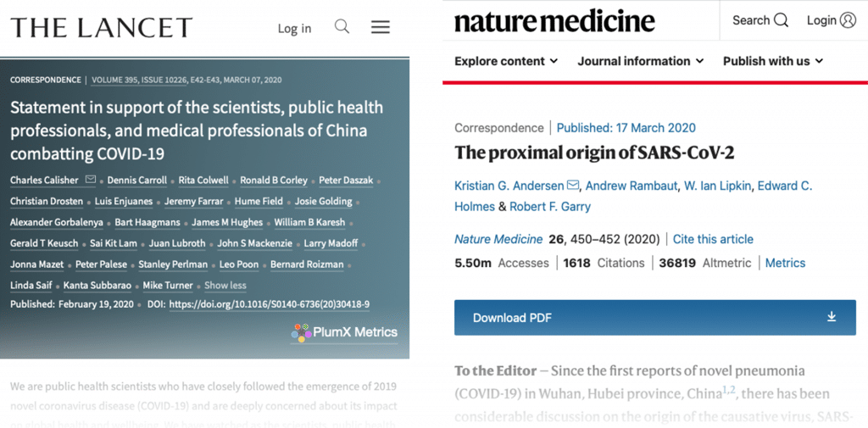Open author Jeremy Farrar
Image resolution: width=868 pixels, height=428 pixels.
click(193, 201)
